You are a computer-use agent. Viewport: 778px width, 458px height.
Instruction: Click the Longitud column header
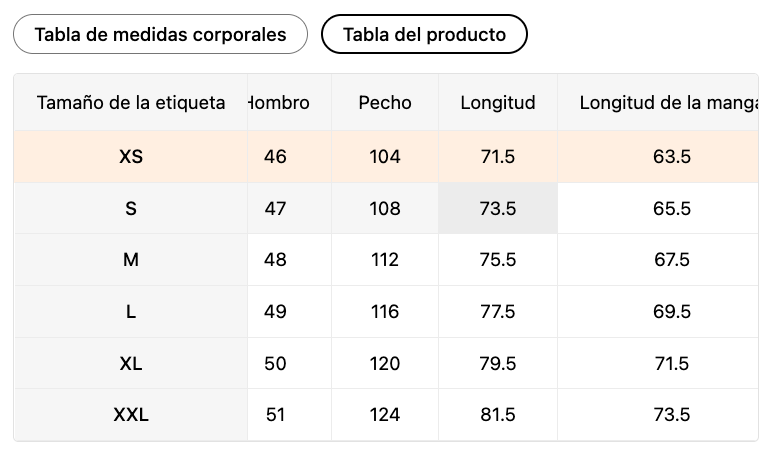[x=498, y=102]
